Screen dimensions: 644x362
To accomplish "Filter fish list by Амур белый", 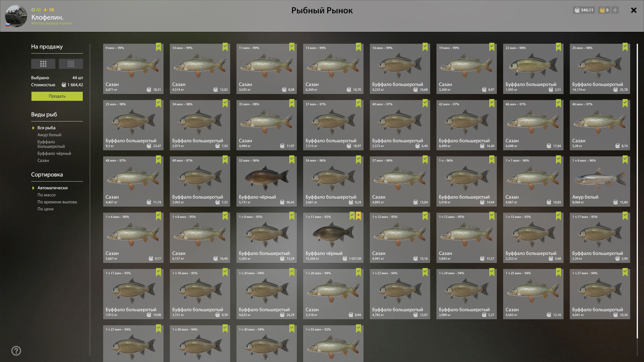I will pos(49,135).
